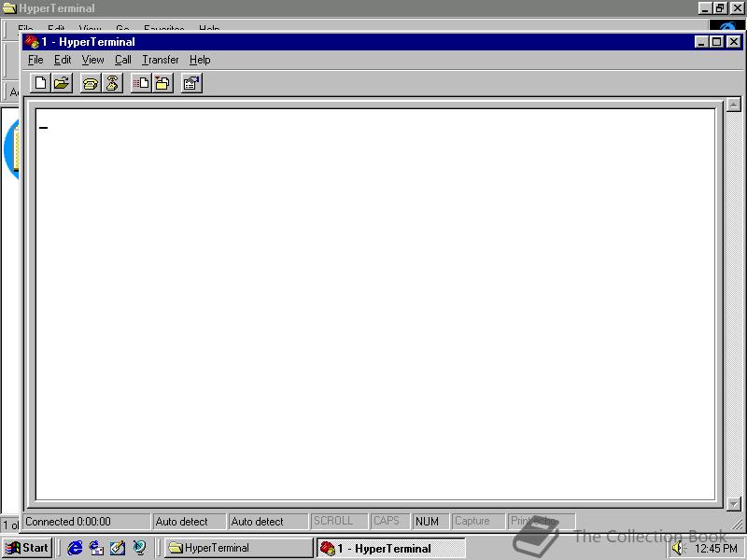The height and width of the screenshot is (560, 747).
Task: Maximize the 1 - HyperTerminal window
Action: pos(716,42)
